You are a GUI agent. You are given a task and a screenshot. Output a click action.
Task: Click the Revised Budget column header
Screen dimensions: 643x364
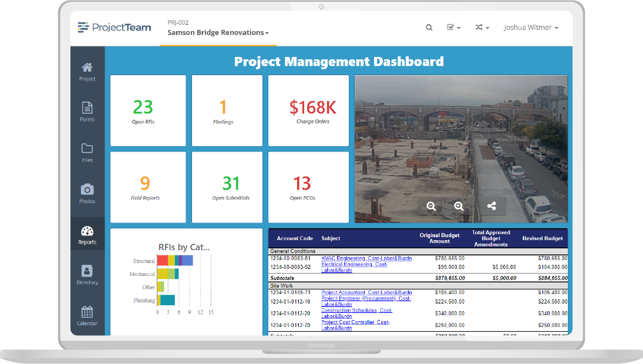[542, 238]
